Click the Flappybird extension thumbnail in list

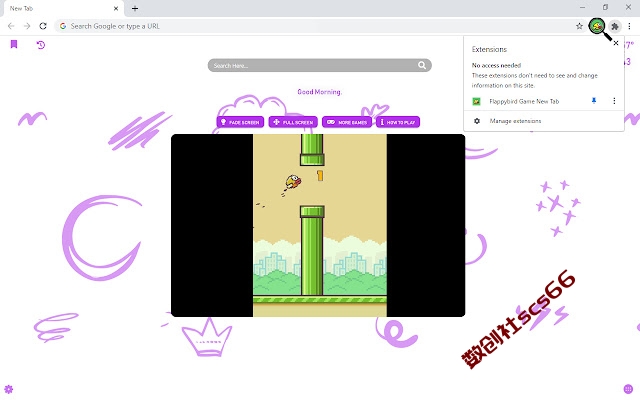pos(476,101)
